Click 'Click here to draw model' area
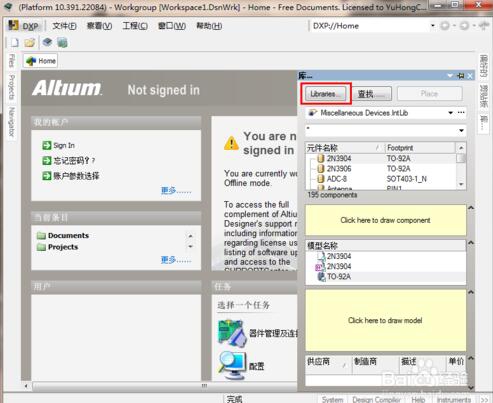The width and height of the screenshot is (493, 403). [x=385, y=320]
